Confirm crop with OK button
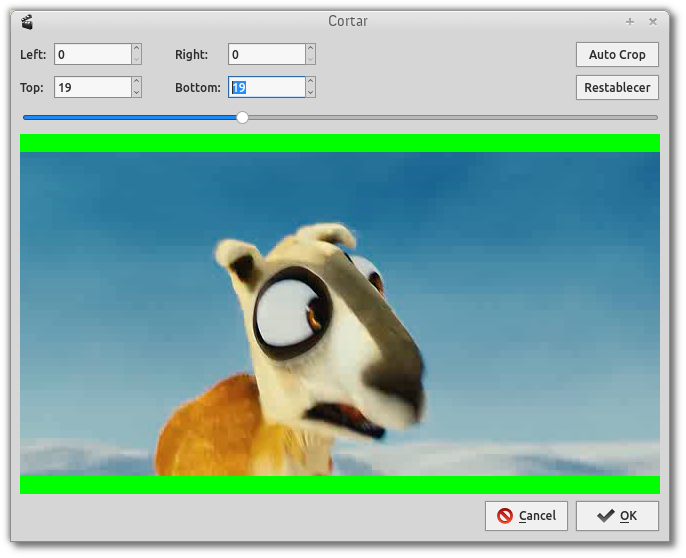The height and width of the screenshot is (558, 686). [617, 516]
